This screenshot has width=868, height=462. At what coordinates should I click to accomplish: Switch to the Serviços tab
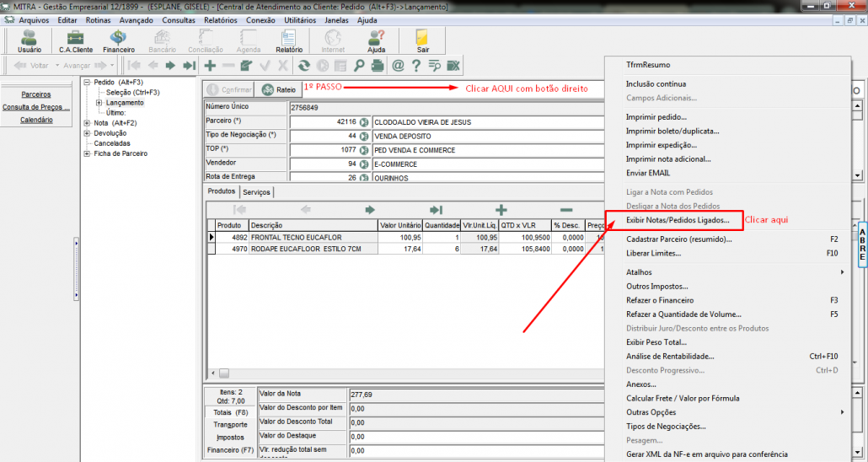256,192
